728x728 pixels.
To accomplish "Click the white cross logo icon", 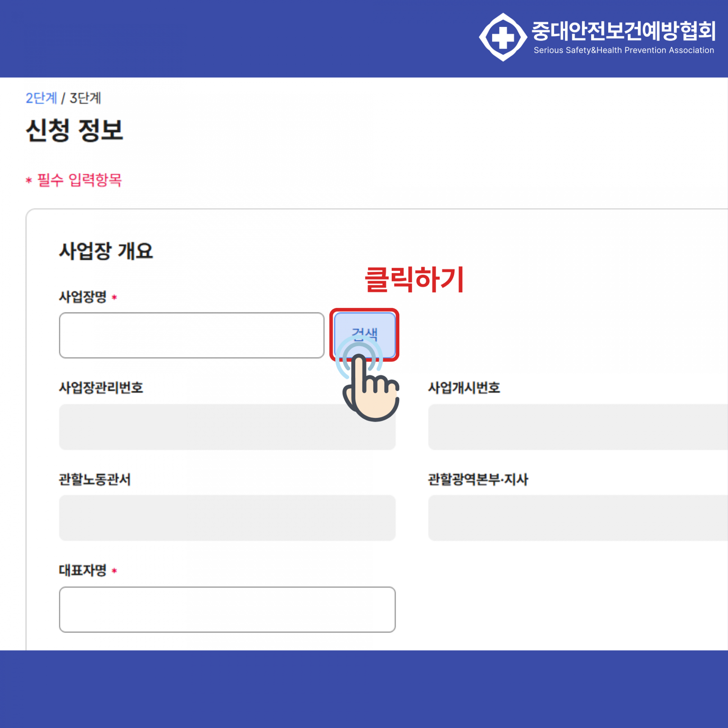I will (503, 37).
